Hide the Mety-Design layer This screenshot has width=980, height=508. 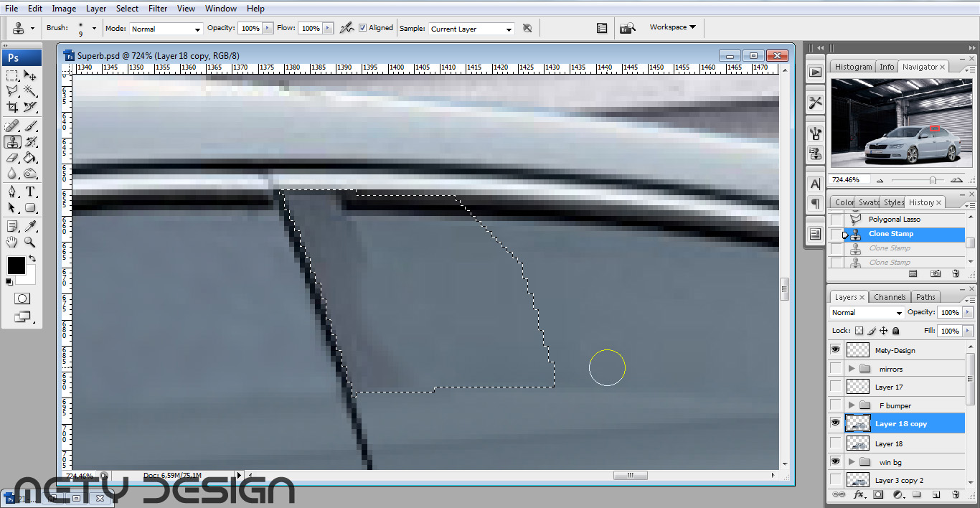click(x=835, y=349)
